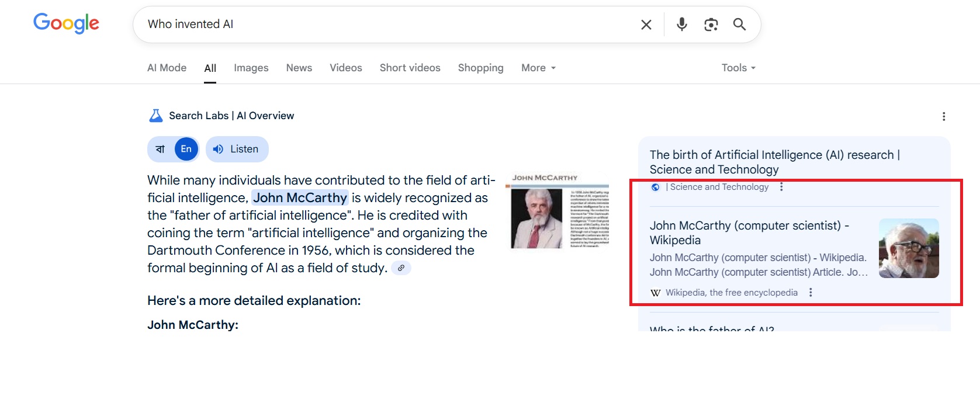
Task: Switch overview language to Bengali
Action: click(x=160, y=149)
